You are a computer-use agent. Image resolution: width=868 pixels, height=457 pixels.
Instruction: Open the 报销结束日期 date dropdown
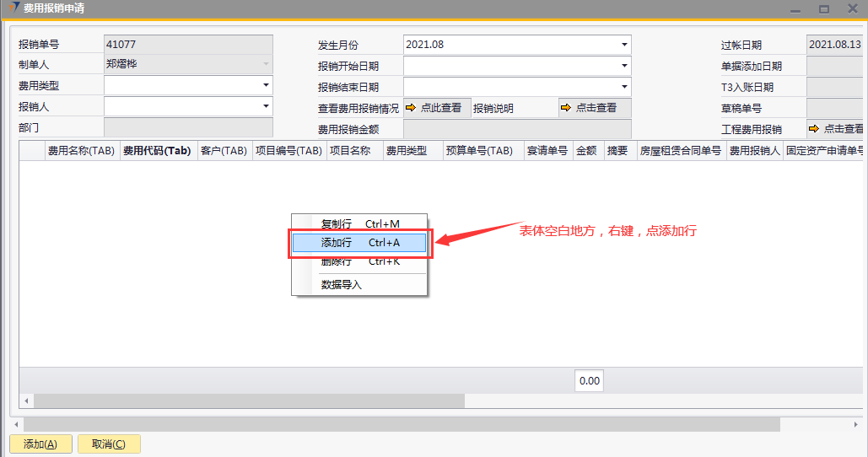624,87
